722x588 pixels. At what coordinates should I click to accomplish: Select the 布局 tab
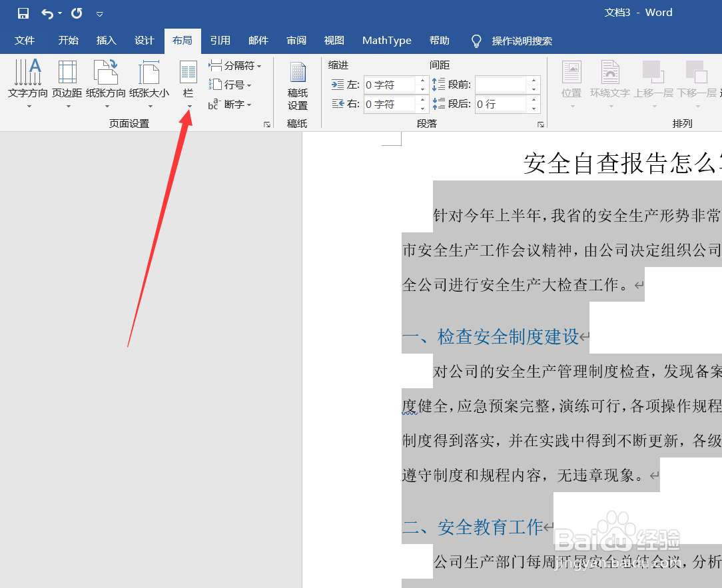coord(182,41)
